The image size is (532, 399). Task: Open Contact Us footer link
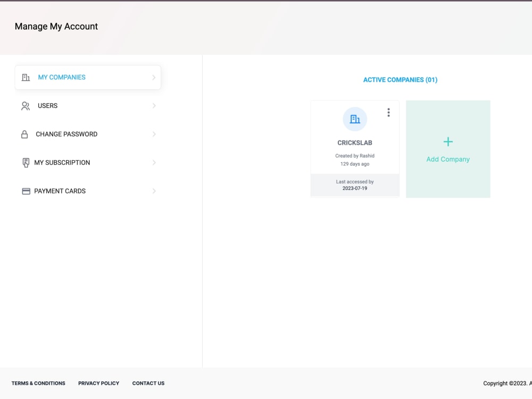pos(148,384)
